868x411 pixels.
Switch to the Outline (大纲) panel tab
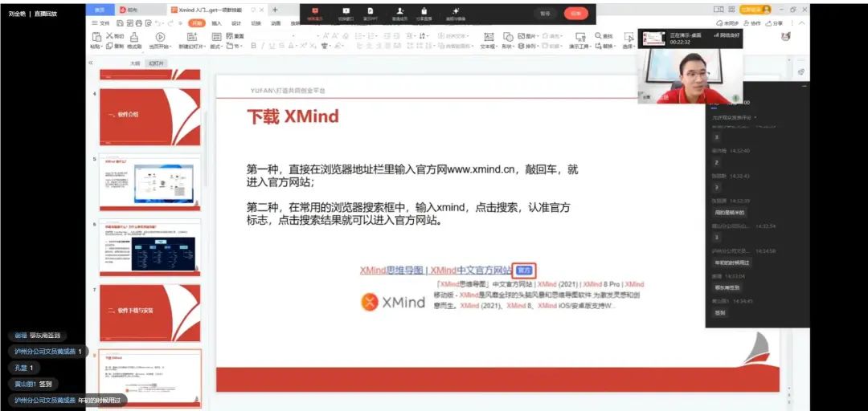pyautogui.click(x=135, y=63)
